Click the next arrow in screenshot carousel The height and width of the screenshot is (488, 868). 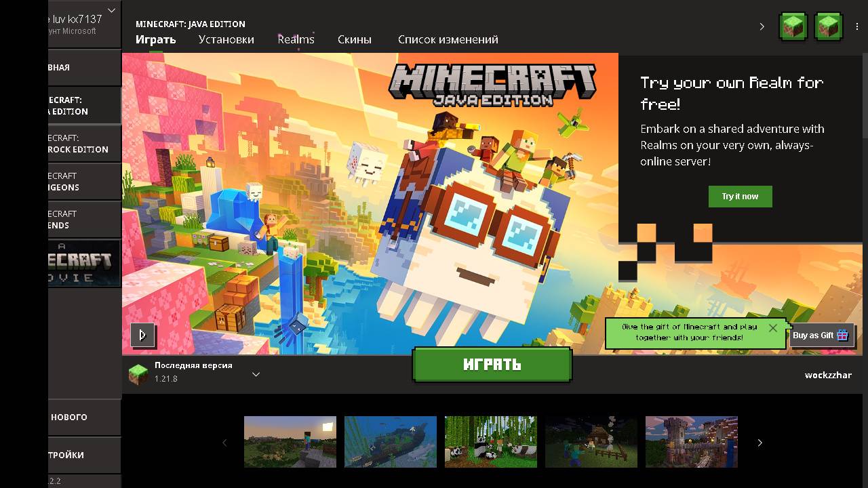tap(759, 443)
